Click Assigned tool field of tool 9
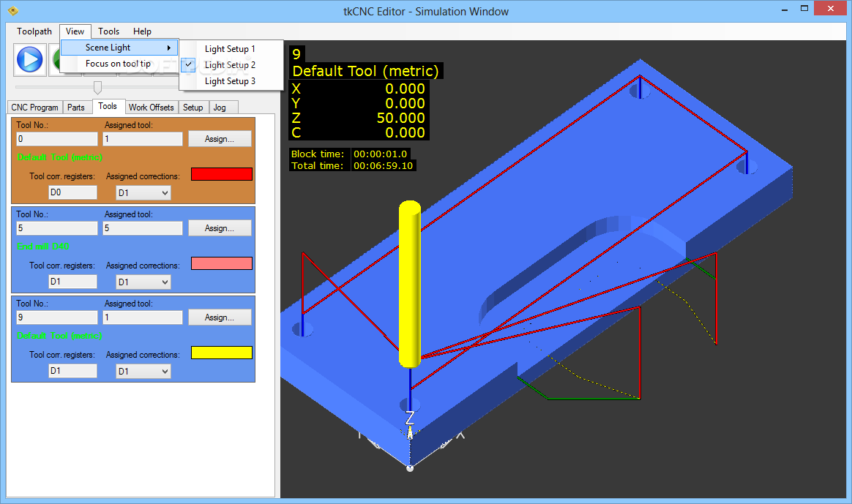This screenshot has width=852, height=504. [x=143, y=317]
